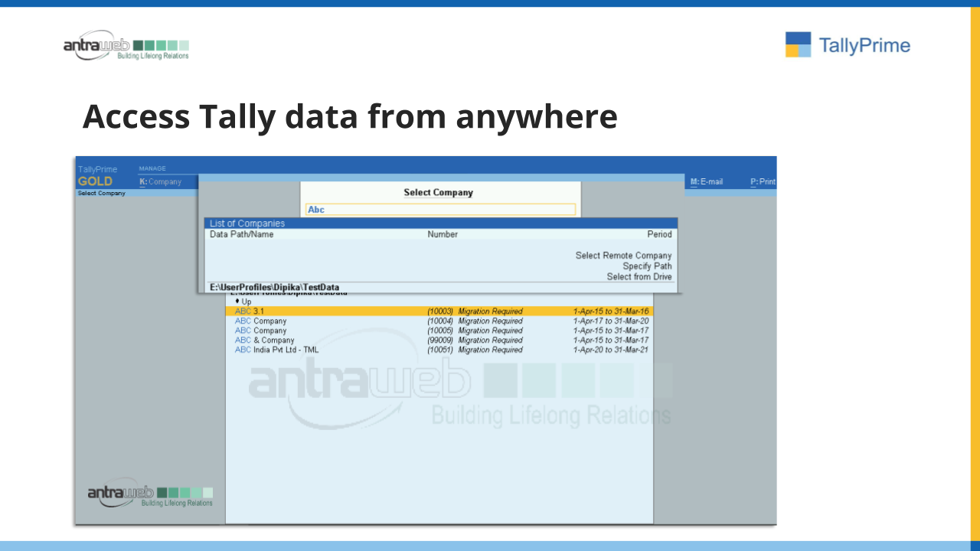Open the M: E-mail menu
This screenshot has height=551, width=980.
click(707, 182)
